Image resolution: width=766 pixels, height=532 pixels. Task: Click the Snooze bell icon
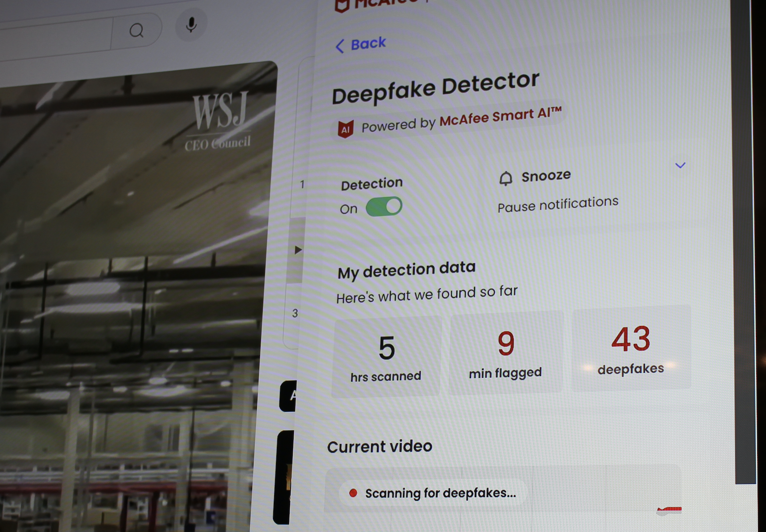(506, 179)
